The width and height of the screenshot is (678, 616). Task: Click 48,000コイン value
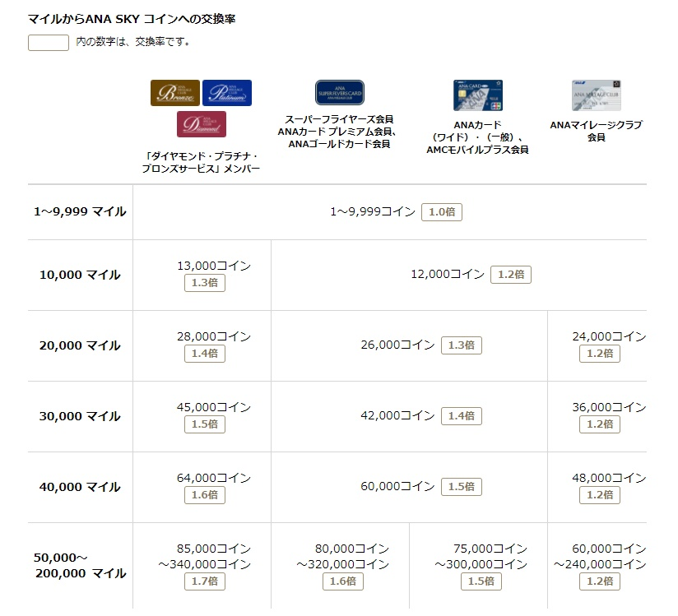tap(609, 478)
